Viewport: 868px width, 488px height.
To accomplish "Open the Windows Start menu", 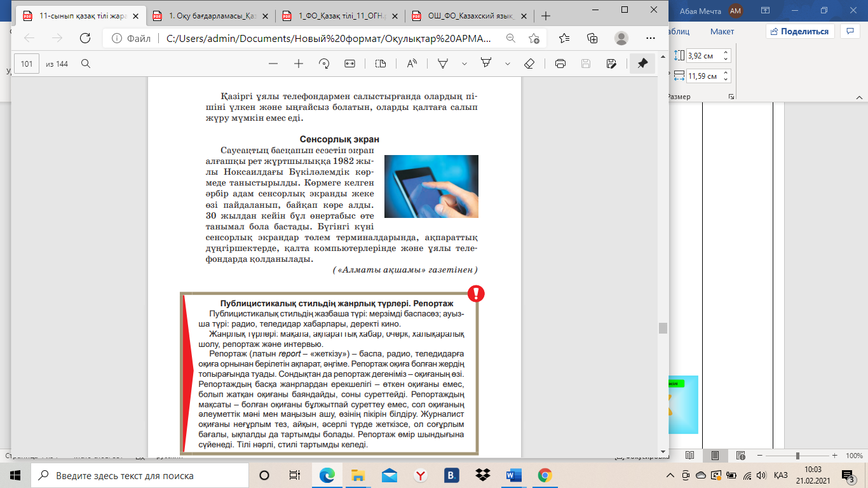I will (15, 475).
